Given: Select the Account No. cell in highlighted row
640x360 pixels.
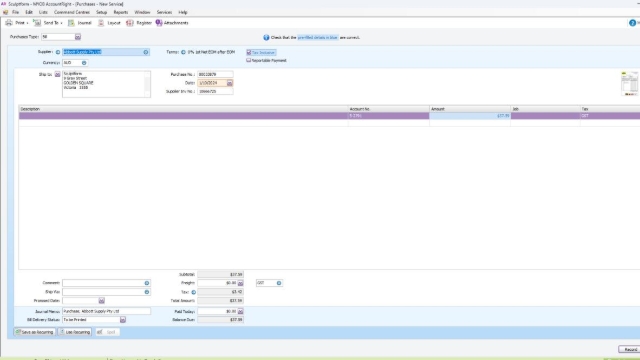Looking at the screenshot, I should (x=389, y=116).
